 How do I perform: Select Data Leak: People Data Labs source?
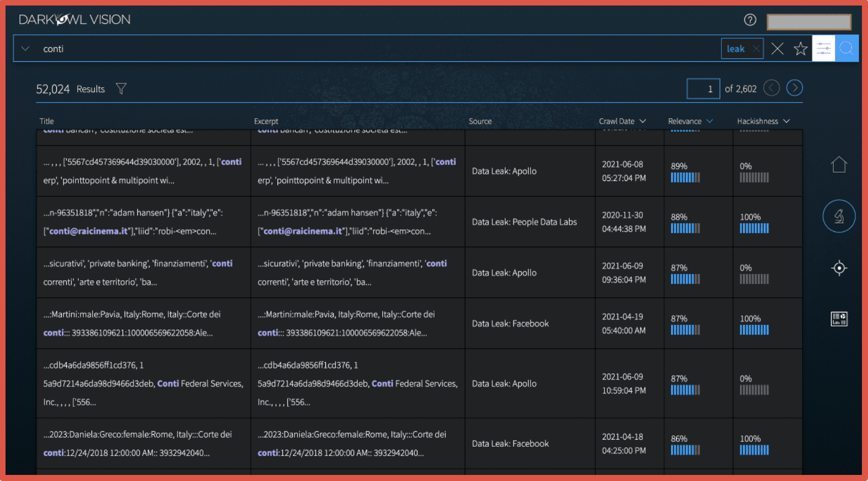524,222
